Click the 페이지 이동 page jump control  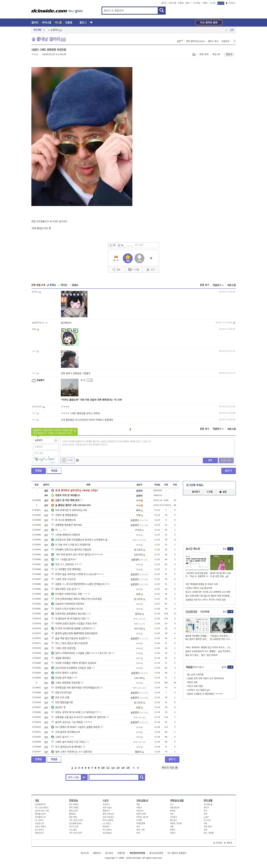170,768
